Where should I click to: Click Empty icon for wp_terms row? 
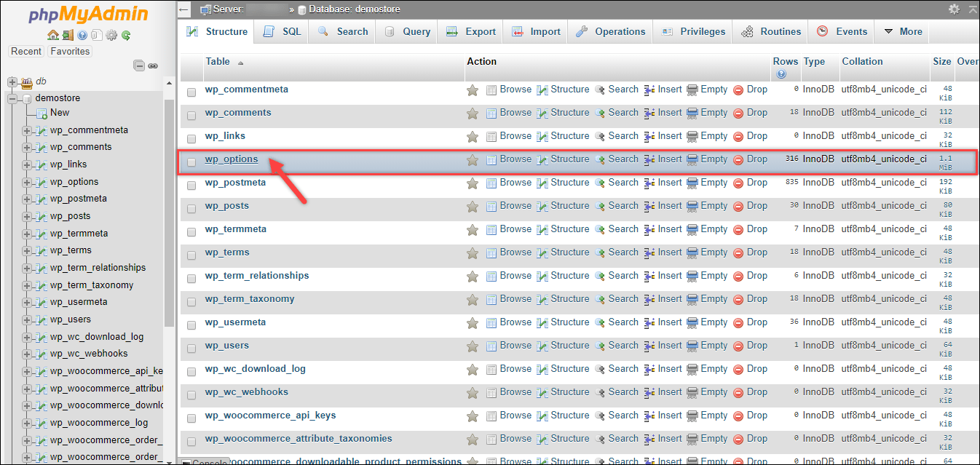pos(692,253)
